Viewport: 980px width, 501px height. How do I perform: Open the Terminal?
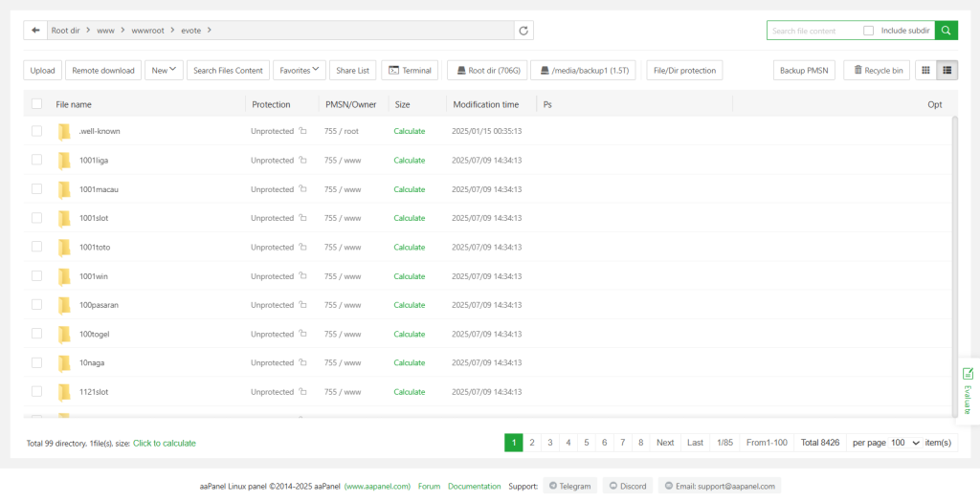[x=409, y=70]
